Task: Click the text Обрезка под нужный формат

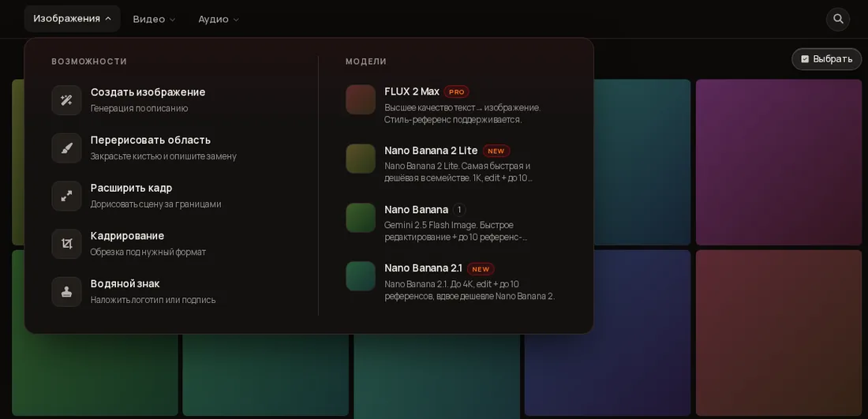Action: [148, 253]
